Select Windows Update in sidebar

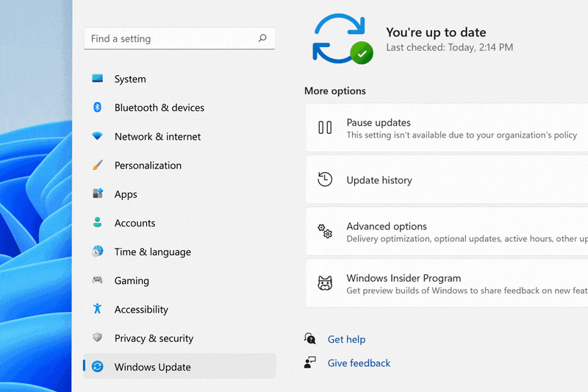tap(152, 367)
